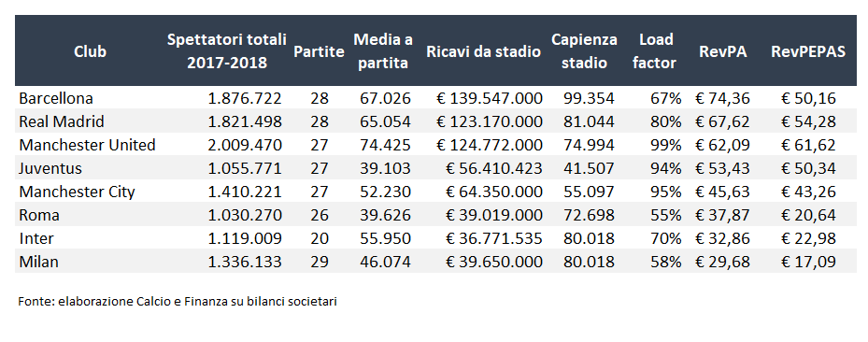Image resolution: width=868 pixels, height=342 pixels.
Task: Select the Inter club cell
Action: point(36,238)
